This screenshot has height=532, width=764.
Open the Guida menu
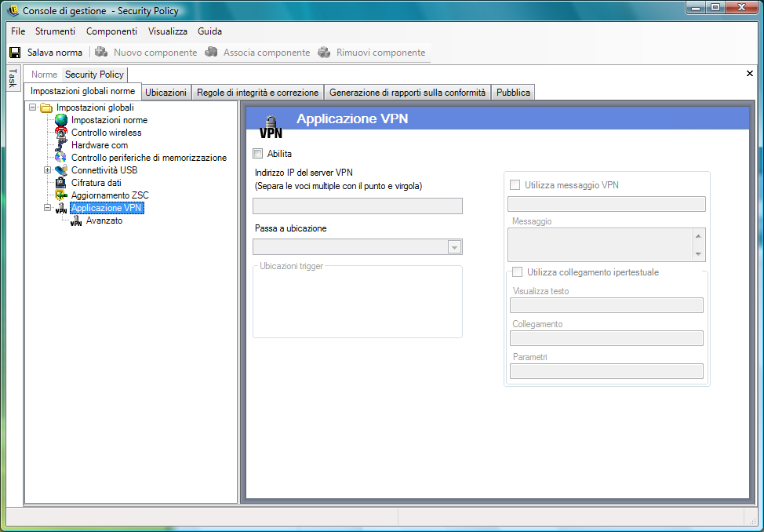tap(209, 31)
